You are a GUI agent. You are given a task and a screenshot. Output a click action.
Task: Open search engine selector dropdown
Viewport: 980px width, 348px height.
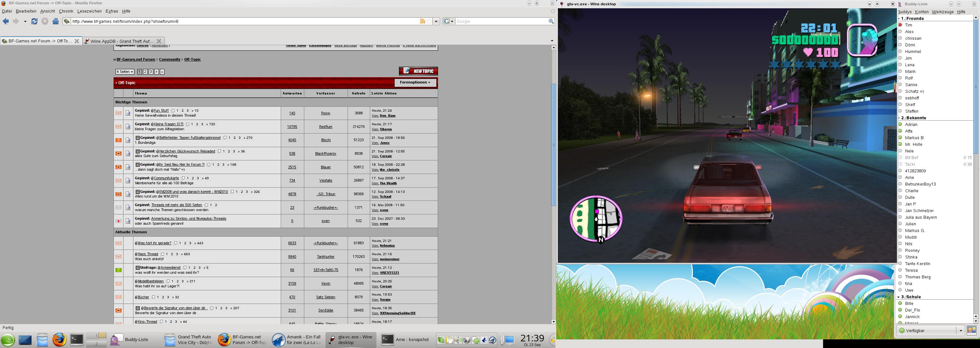(x=449, y=21)
